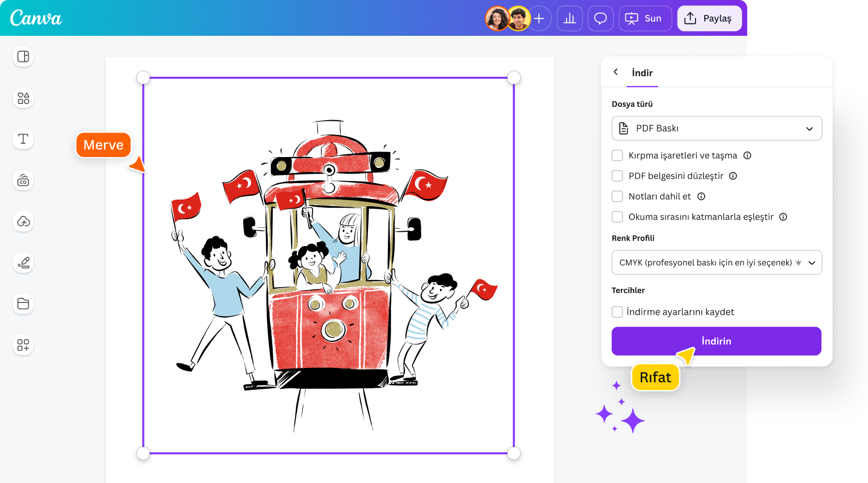The image size is (868, 483).
Task: Check the PDF belgesini düzleştir option
Action: 617,176
